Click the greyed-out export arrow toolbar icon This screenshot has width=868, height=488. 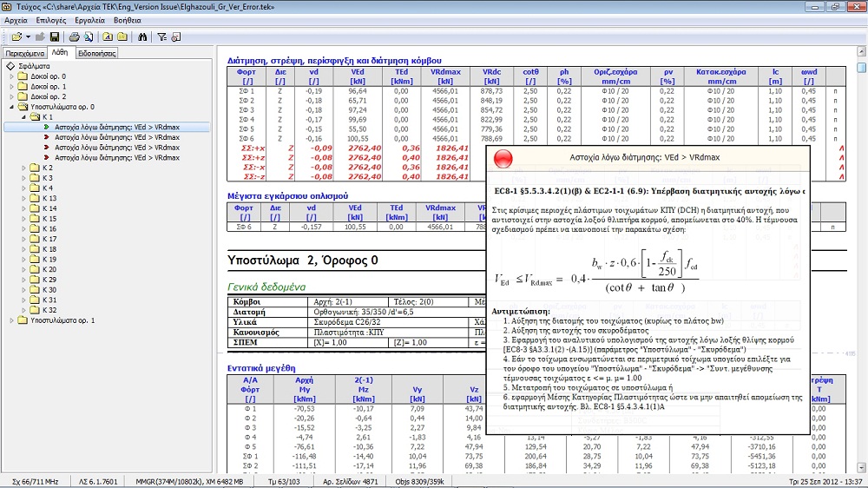click(x=41, y=37)
